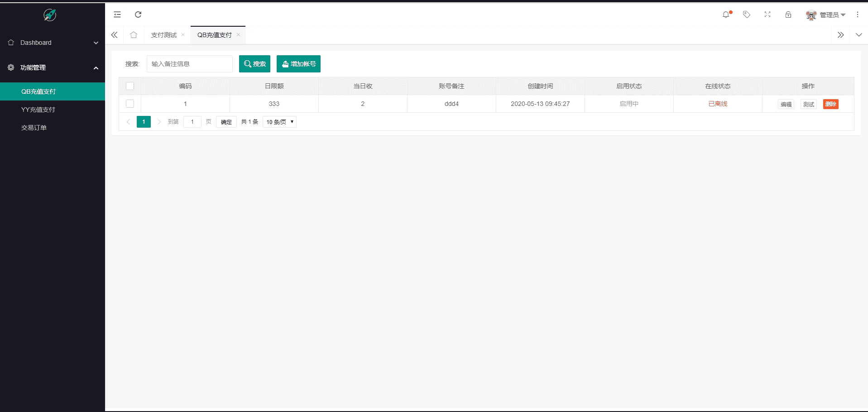This screenshot has height=412, width=868.
Task: Check the select-all checkbox in the table header
Action: pos(130,86)
